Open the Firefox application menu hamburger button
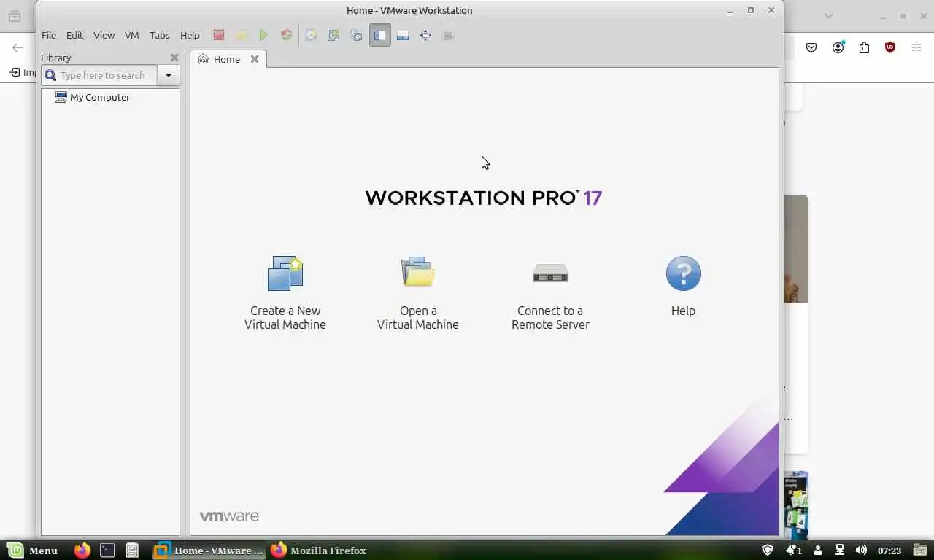Screen dimensions: 934x560 pos(916,47)
